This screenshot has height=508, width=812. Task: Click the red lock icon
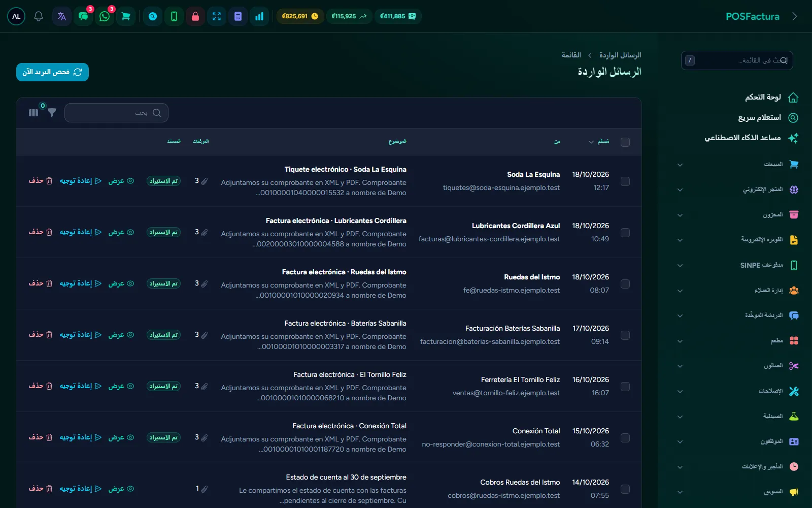pos(195,16)
